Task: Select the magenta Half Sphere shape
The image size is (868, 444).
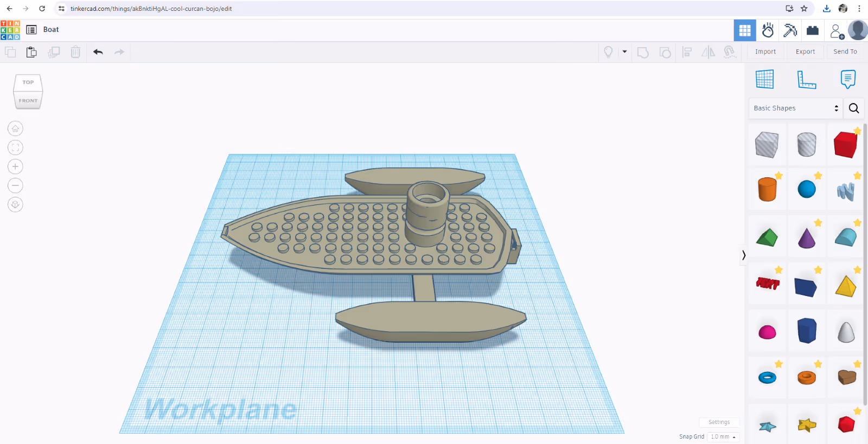Action: coord(767,332)
